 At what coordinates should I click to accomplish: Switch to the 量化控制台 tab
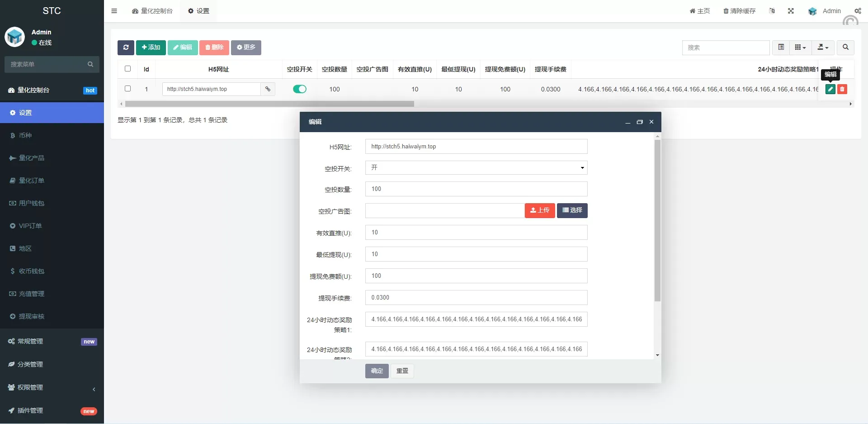tap(152, 11)
